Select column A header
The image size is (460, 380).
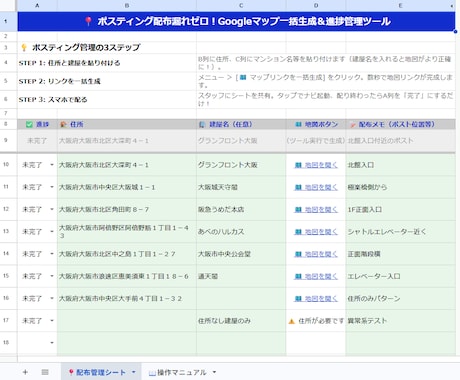click(x=37, y=5)
